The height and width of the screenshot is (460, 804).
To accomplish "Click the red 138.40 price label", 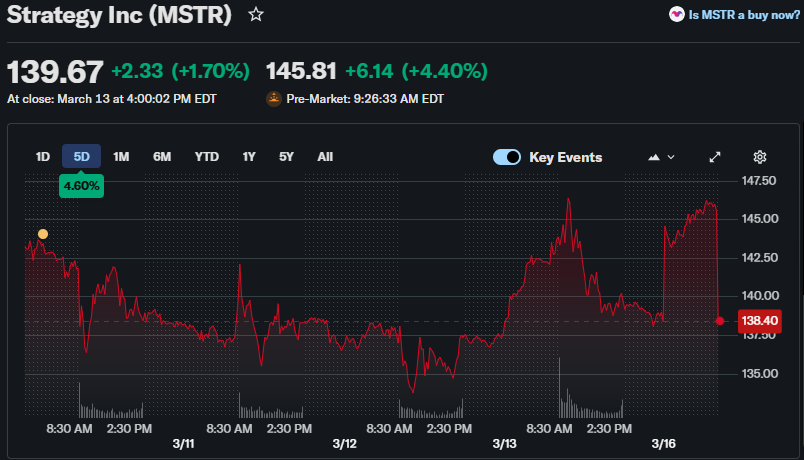I will pos(755,321).
